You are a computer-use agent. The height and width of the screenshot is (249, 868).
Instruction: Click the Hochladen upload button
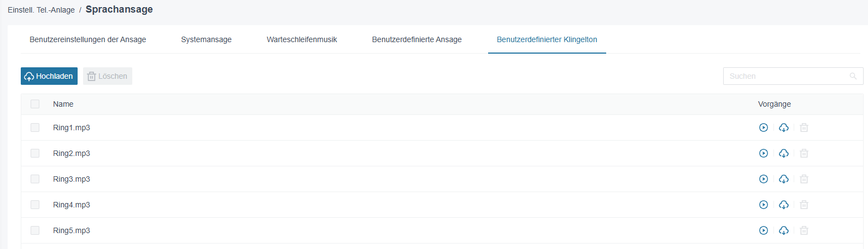pyautogui.click(x=49, y=76)
